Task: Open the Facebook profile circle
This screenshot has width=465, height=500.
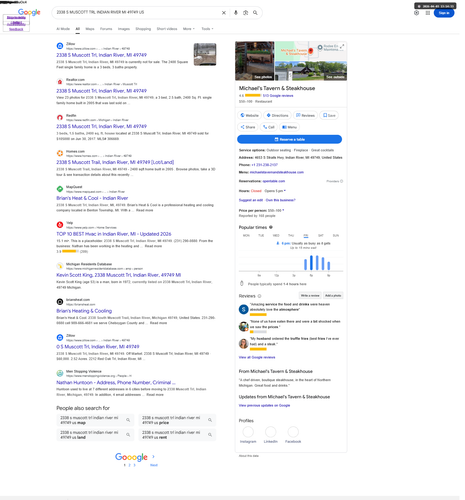Action: pos(293,432)
